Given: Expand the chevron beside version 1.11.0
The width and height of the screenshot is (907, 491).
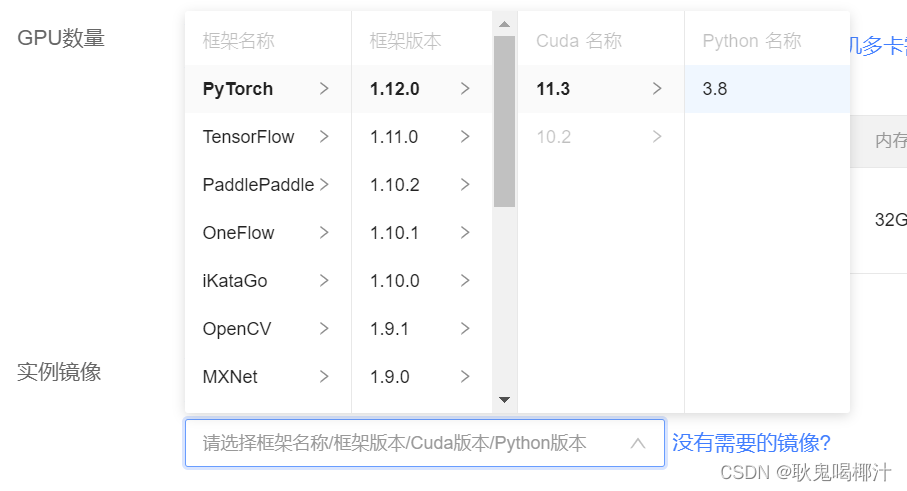Looking at the screenshot, I should tap(465, 136).
